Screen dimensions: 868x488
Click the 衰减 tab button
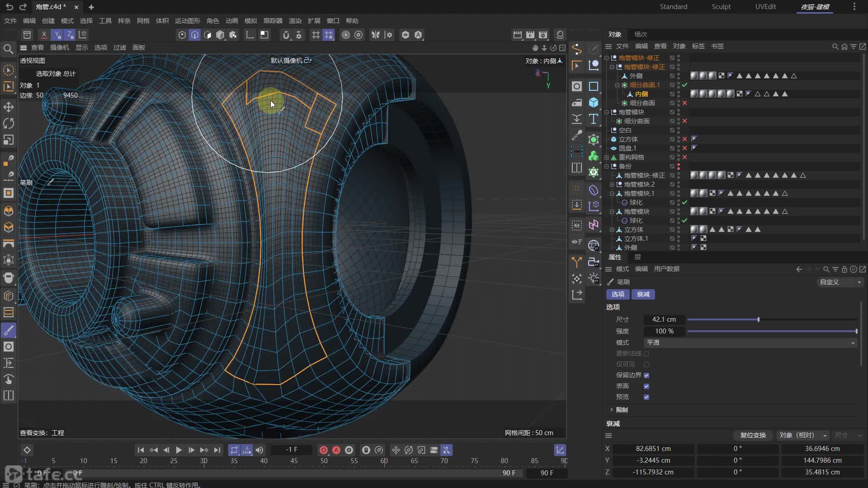click(x=643, y=294)
